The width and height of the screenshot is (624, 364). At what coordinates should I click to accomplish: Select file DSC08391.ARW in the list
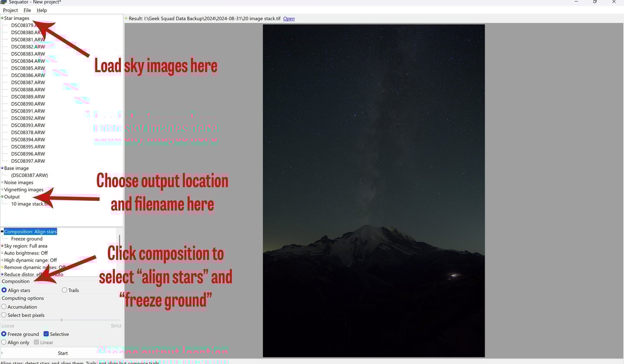28,111
